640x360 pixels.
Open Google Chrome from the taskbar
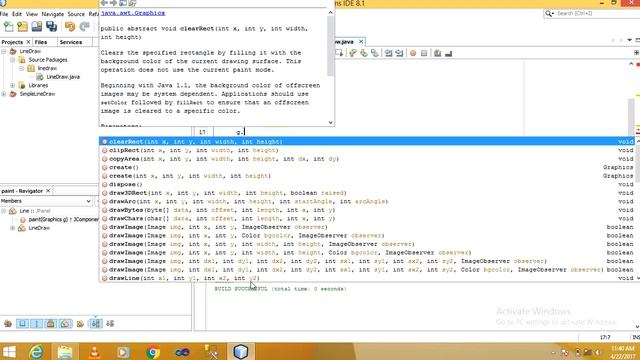pos(153,352)
